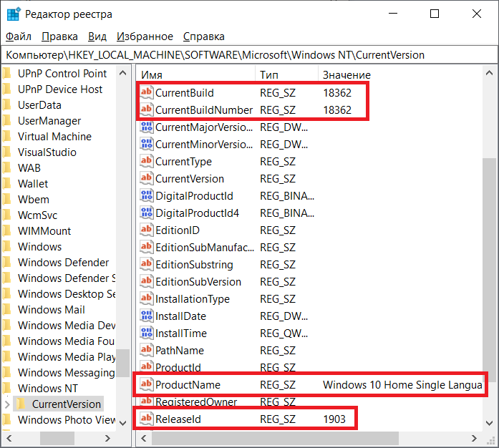This screenshot has width=499, height=448.
Task: Click the PathName string icon
Action: 146,351
